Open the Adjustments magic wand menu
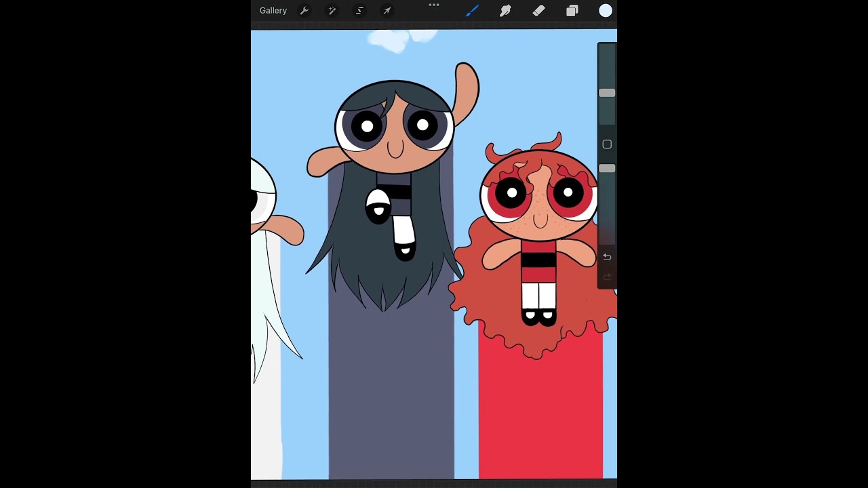Viewport: 868px width, 488px height. [332, 11]
